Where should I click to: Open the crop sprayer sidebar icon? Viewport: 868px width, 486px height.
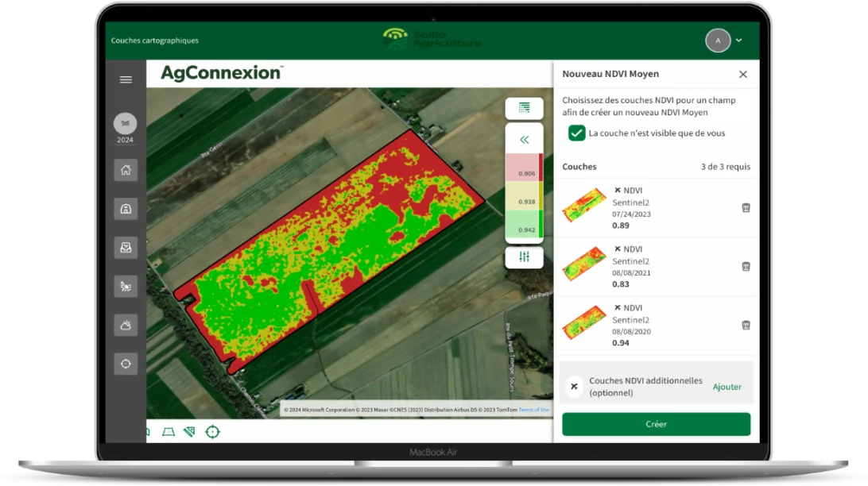[x=126, y=286]
